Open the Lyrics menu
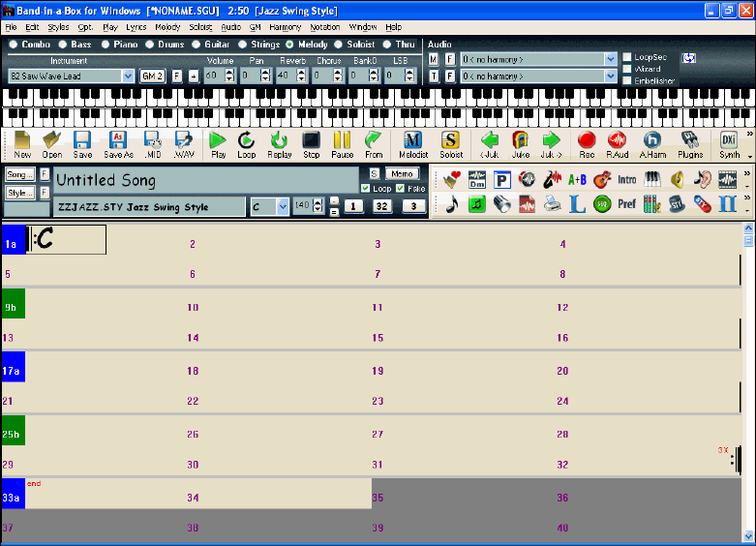This screenshot has width=756, height=546. (x=136, y=27)
